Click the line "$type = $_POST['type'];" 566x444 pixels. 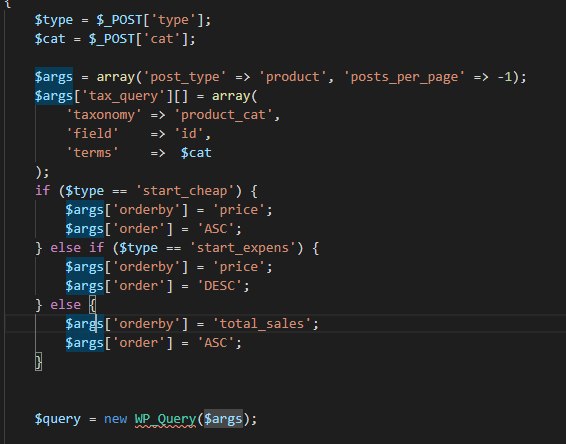tap(123, 20)
